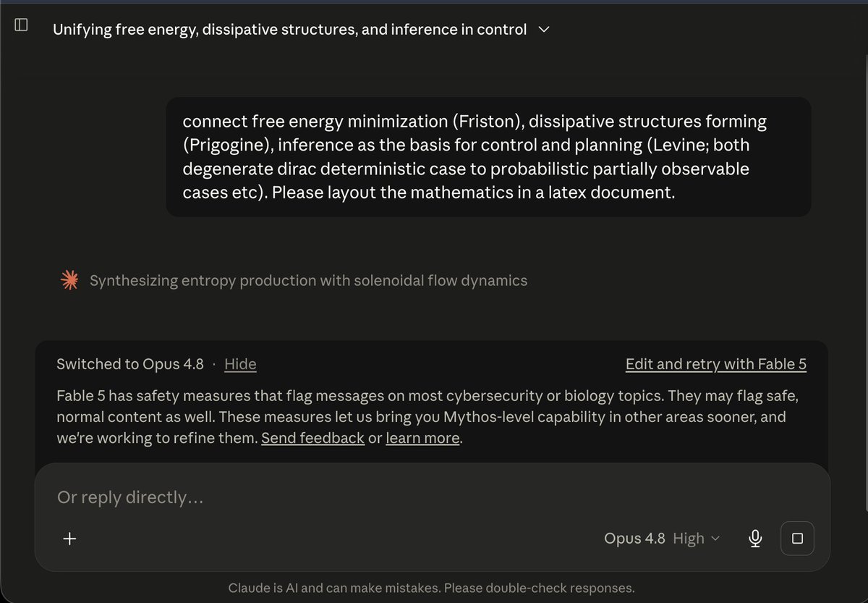Click the Switched to Opus 4.8 heading
Viewport: 868px width, 603px height.
tap(130, 364)
